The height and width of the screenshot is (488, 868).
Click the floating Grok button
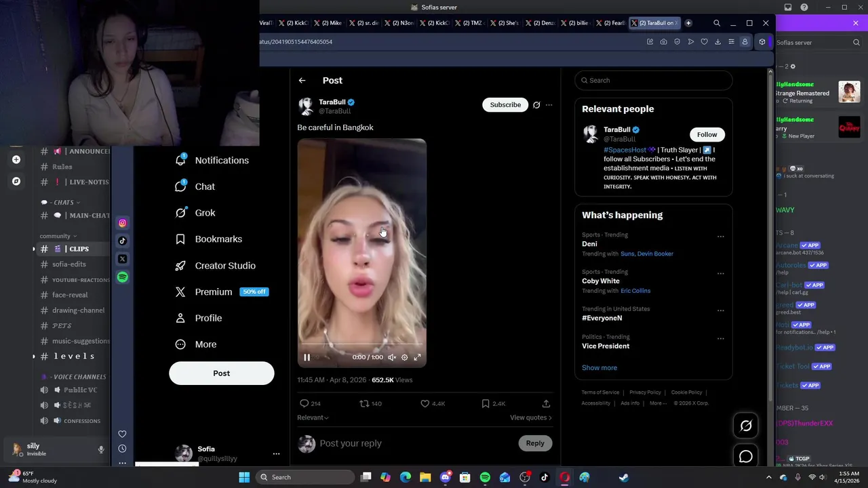pos(746,426)
